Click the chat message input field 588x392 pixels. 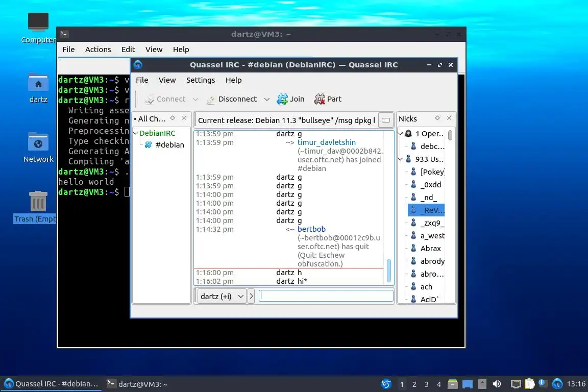coord(326,296)
